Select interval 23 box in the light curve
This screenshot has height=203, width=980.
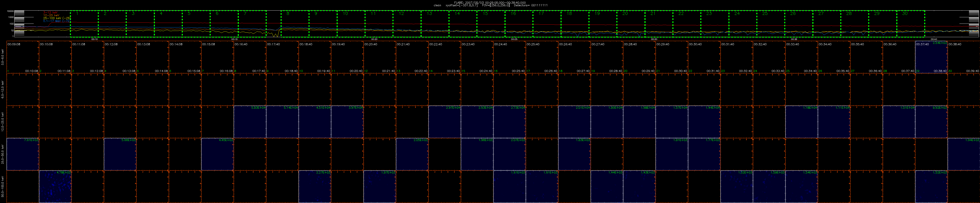coord(715,24)
